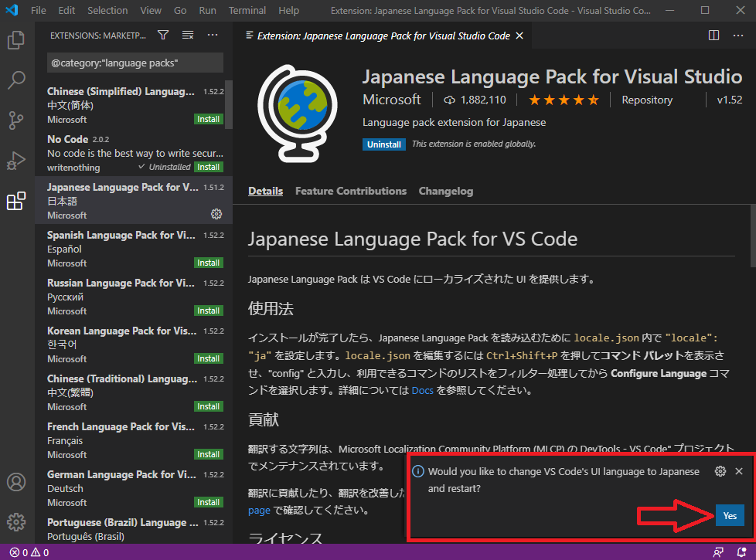Screen dimensions: 756x560
Task: Select the Korean Language Pack list item
Action: tap(133, 344)
